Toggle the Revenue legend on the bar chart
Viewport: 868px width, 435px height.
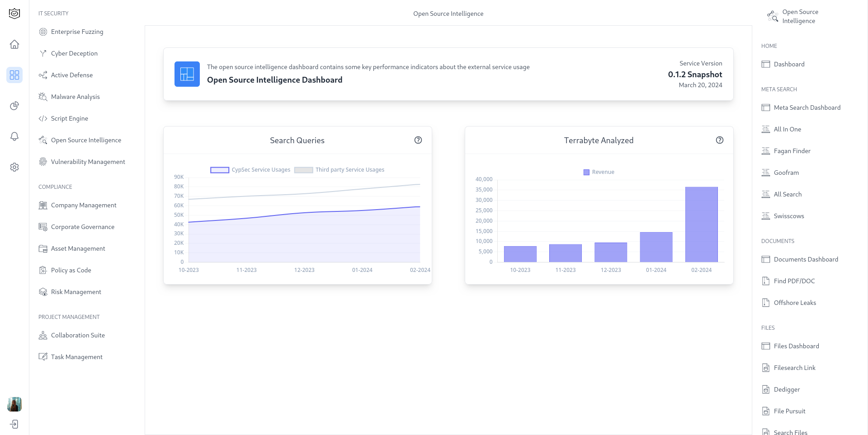click(x=598, y=172)
